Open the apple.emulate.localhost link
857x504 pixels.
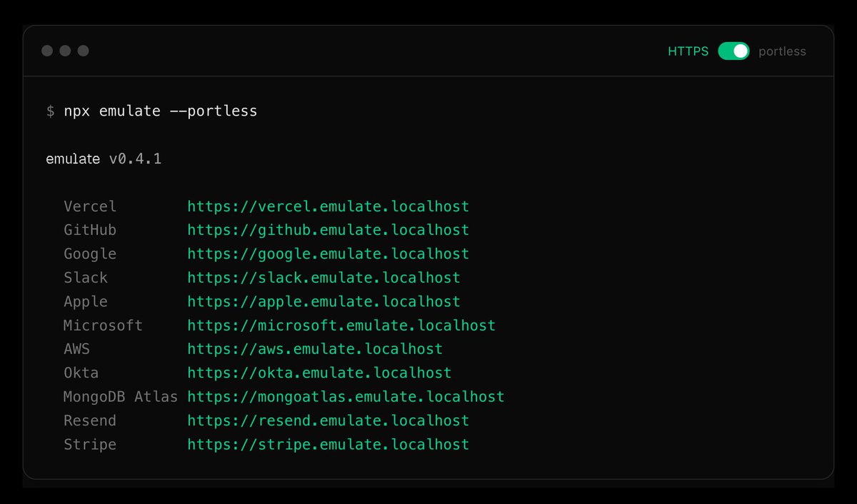click(x=324, y=302)
